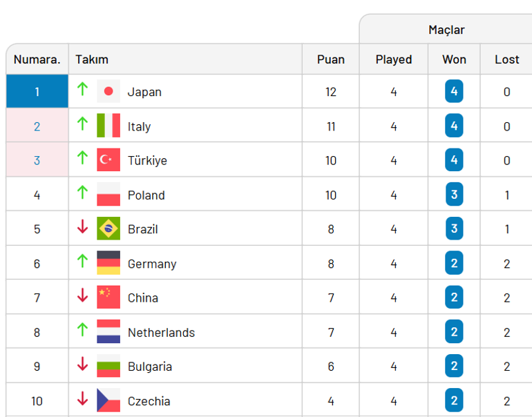Click the Brazil flag icon

click(x=108, y=229)
